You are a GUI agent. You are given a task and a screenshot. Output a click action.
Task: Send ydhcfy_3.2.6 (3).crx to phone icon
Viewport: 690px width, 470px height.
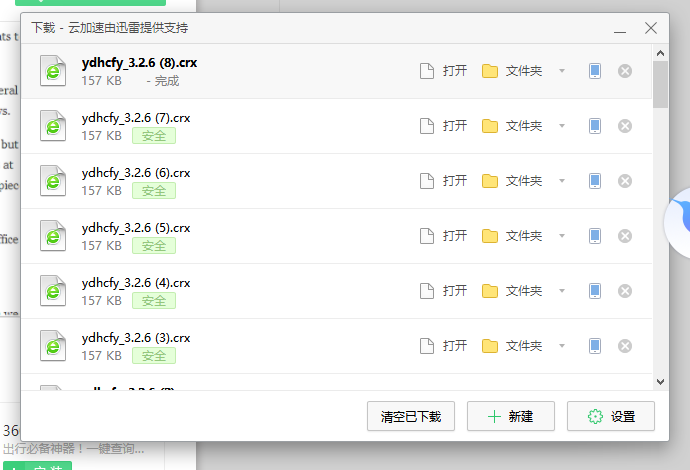595,346
